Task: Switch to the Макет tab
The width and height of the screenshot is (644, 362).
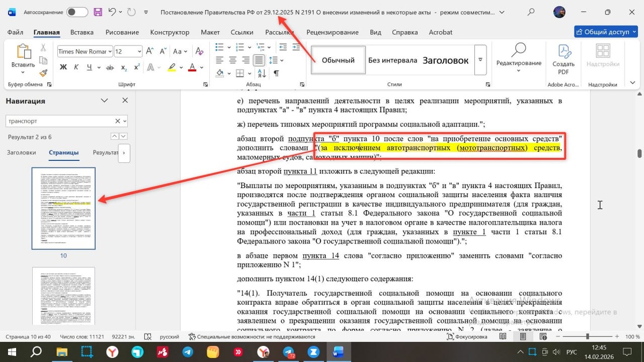Action: [x=210, y=32]
